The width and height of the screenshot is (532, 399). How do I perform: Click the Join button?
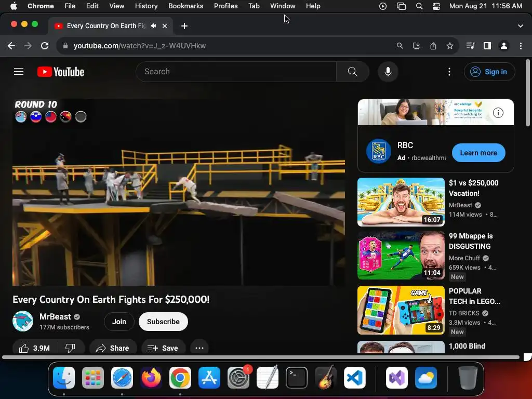119,321
